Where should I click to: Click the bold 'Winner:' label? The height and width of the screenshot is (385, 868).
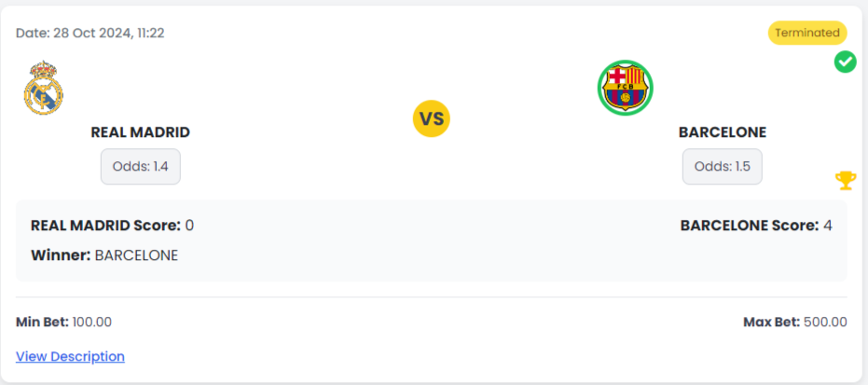[61, 254]
